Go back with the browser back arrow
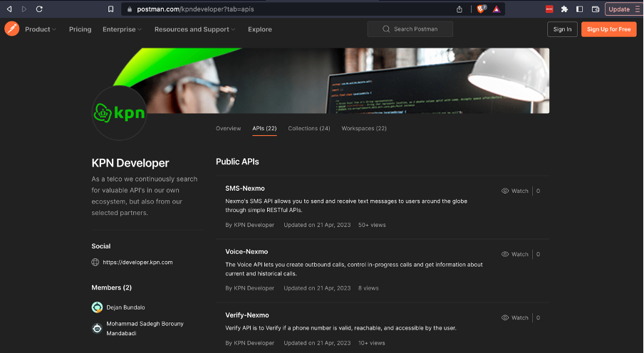Image resolution: width=644 pixels, height=353 pixels. 9,9
